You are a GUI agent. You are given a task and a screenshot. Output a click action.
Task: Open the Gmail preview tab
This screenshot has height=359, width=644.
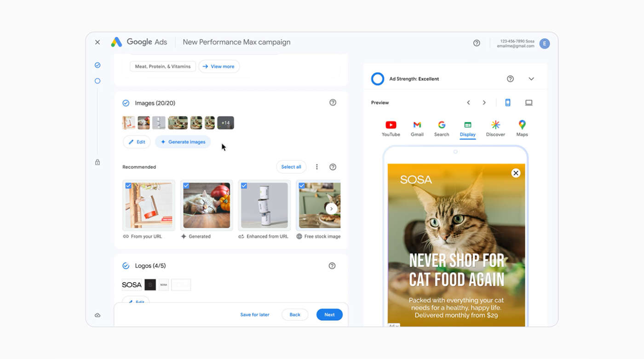[417, 129]
